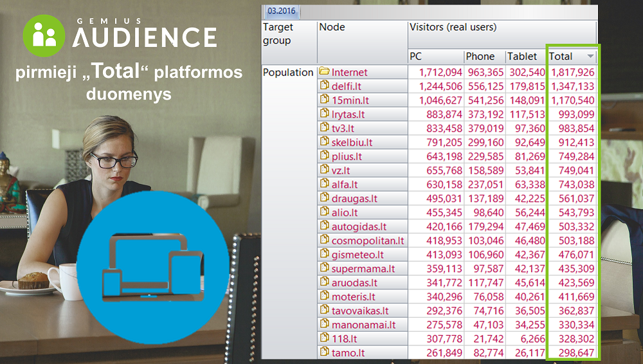
Task: Click the cosmopolitan.lt page icon
Action: tap(324, 240)
